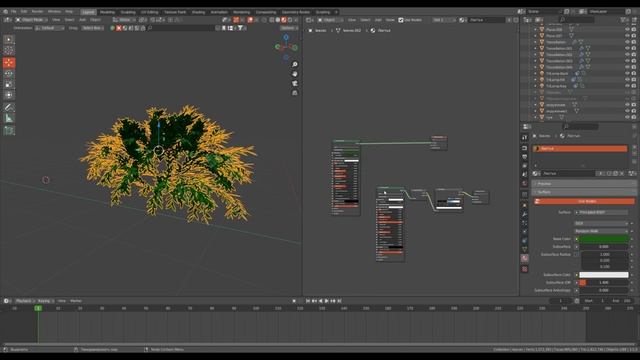
Task: Select the Scale tool in viewport toolbar
Action: click(9, 84)
